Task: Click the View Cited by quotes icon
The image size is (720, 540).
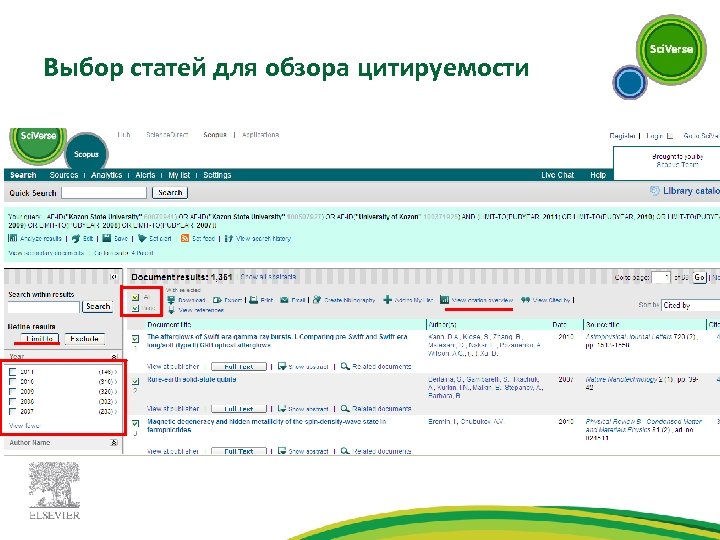Action: [x=525, y=300]
